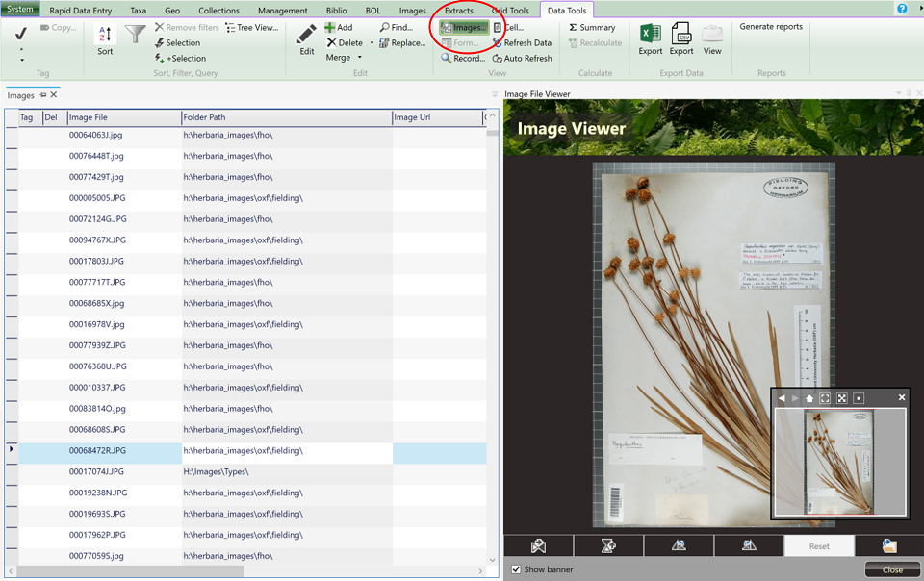Toggle Auto Refresh
Image resolution: width=924 pixels, height=581 pixels.
tap(522, 59)
